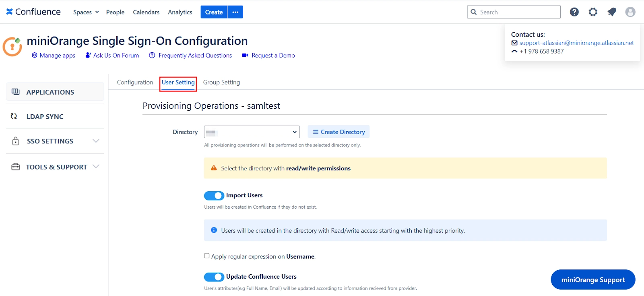
Task: Open the Frequently Asked Questions link
Action: pyautogui.click(x=195, y=55)
